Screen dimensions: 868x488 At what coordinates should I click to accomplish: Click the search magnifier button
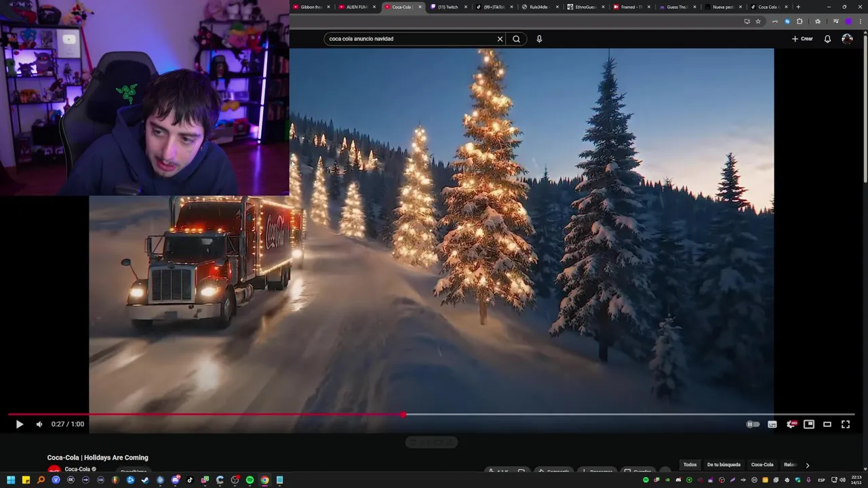516,39
